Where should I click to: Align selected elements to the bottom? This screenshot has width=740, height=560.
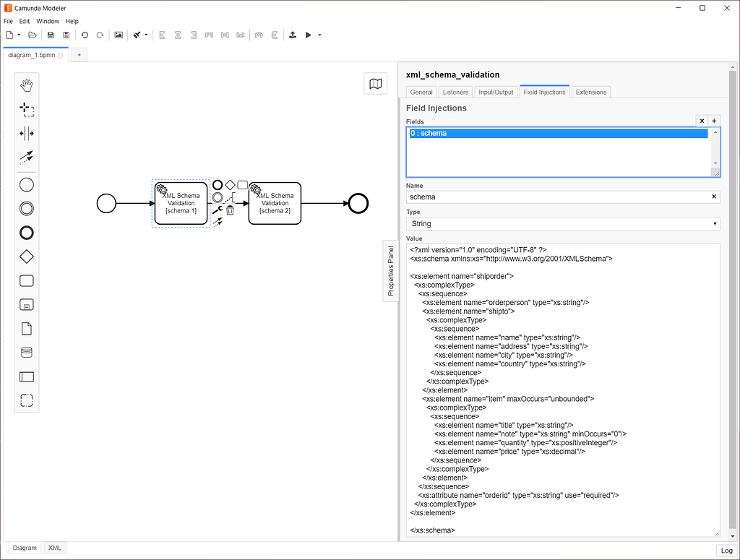coord(241,35)
